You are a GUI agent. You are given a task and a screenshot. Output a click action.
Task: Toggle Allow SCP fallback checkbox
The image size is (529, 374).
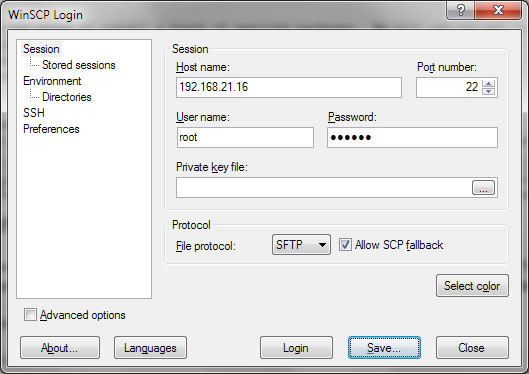[x=345, y=244]
